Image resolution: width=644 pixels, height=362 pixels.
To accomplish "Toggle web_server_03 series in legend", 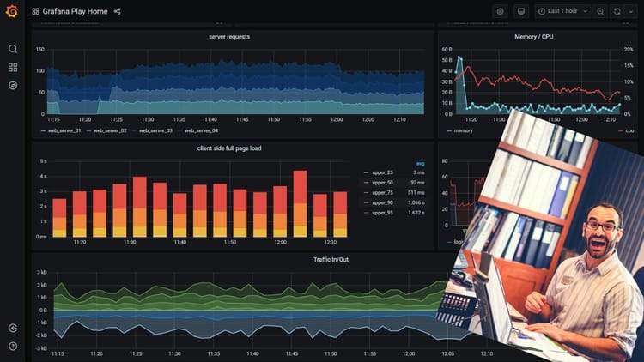I will coord(155,130).
